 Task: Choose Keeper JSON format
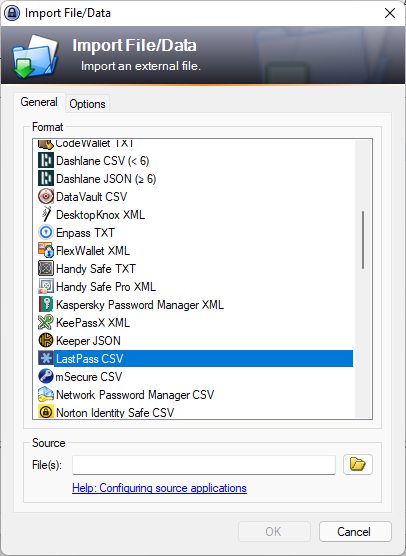[x=88, y=341]
